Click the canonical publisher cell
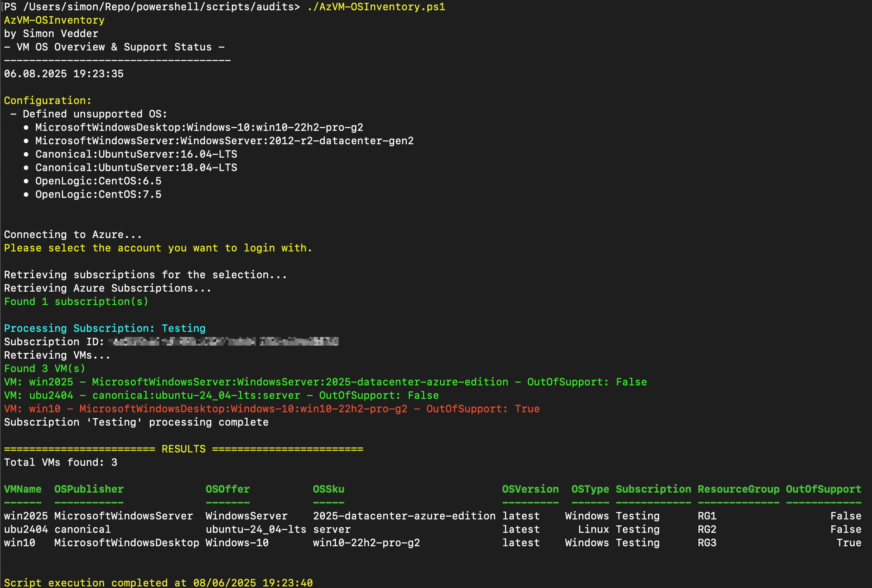This screenshot has height=588, width=872. pyautogui.click(x=83, y=529)
